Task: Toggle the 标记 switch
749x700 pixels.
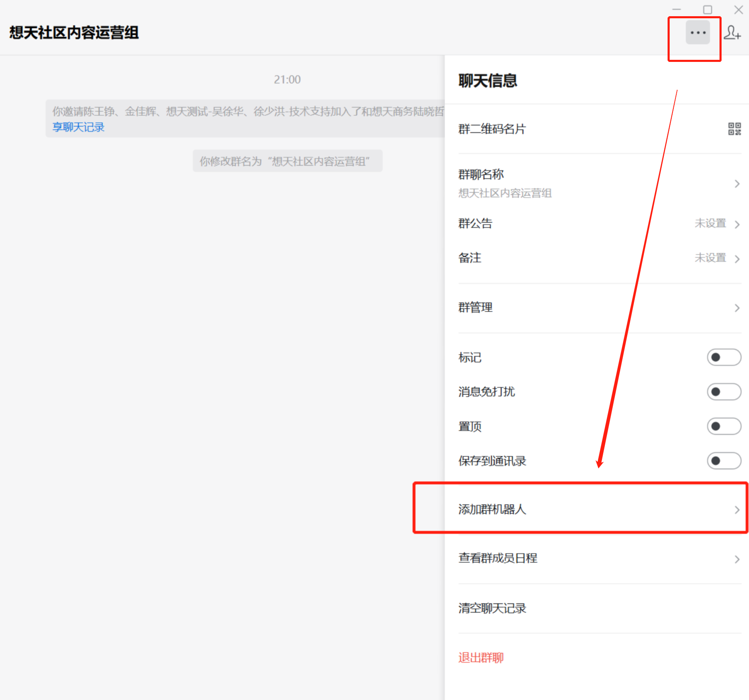Action: 724,357
